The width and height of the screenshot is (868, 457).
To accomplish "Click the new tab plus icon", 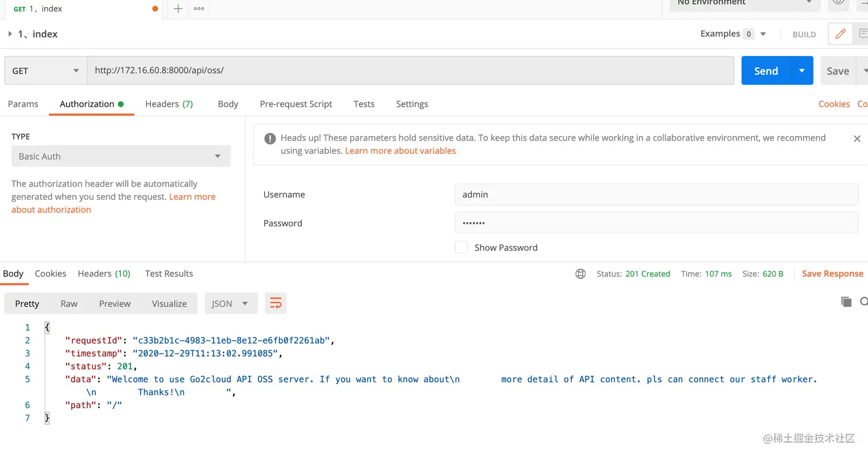I will coord(178,9).
